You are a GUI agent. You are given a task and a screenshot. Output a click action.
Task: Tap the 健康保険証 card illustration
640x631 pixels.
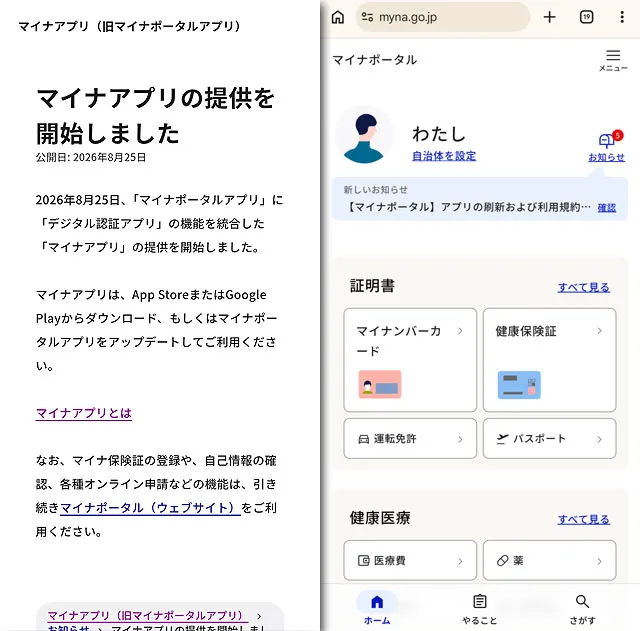click(519, 385)
